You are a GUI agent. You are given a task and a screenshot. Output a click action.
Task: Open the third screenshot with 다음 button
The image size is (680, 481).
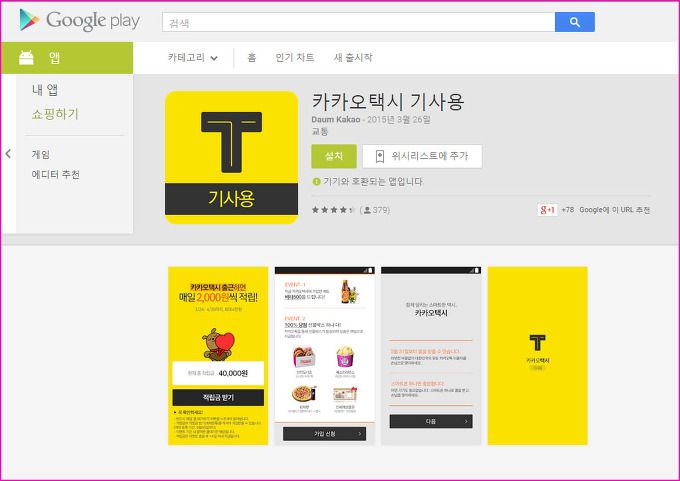[x=431, y=356]
